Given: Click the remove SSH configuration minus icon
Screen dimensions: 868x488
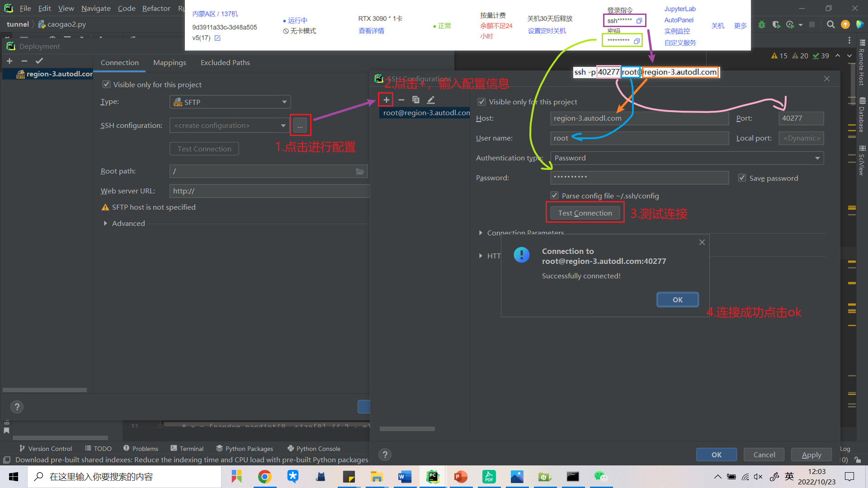Looking at the screenshot, I should [401, 100].
